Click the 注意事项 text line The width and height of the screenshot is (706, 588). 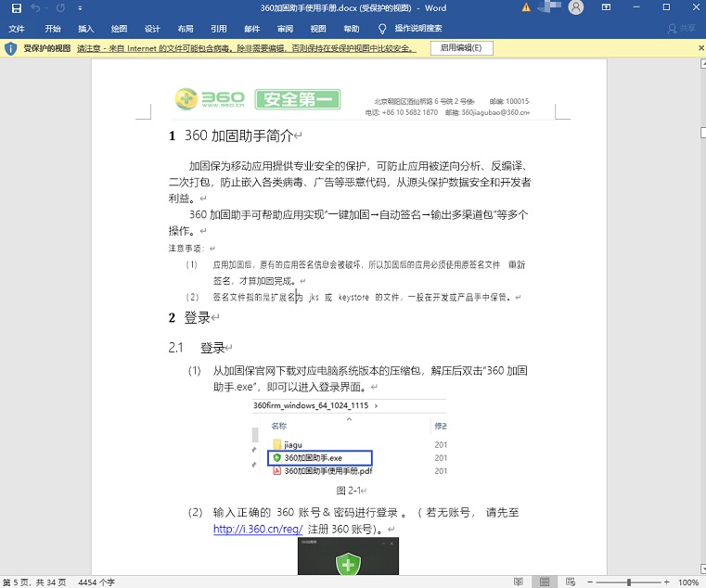(186, 248)
